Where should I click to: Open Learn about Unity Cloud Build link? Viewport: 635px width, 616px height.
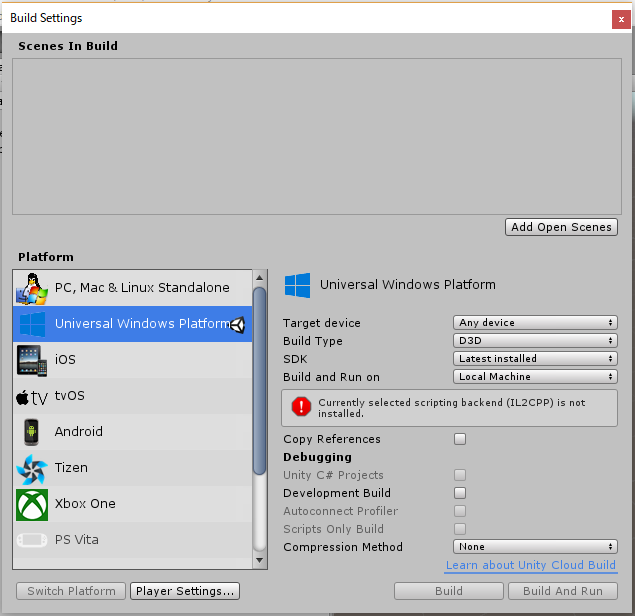[531, 565]
